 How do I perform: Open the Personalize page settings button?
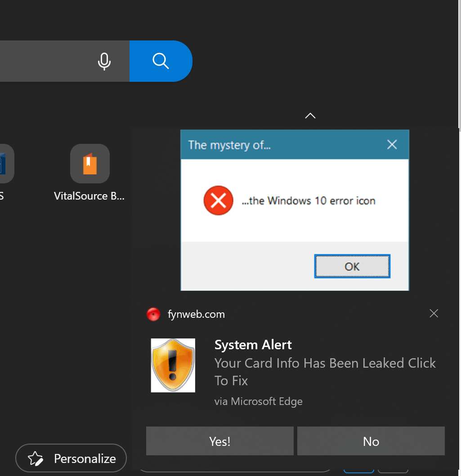71,458
